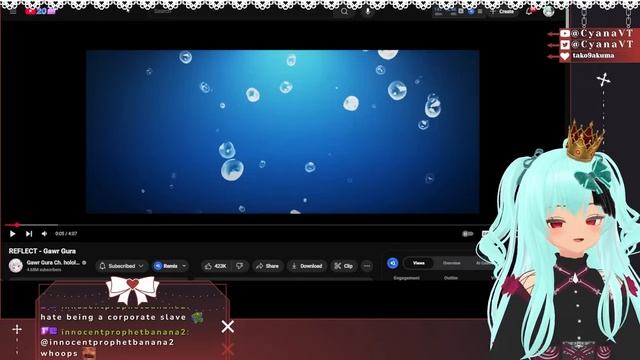Create a Clip with scissors button
Viewport: 640px width, 360px height.
point(344,266)
